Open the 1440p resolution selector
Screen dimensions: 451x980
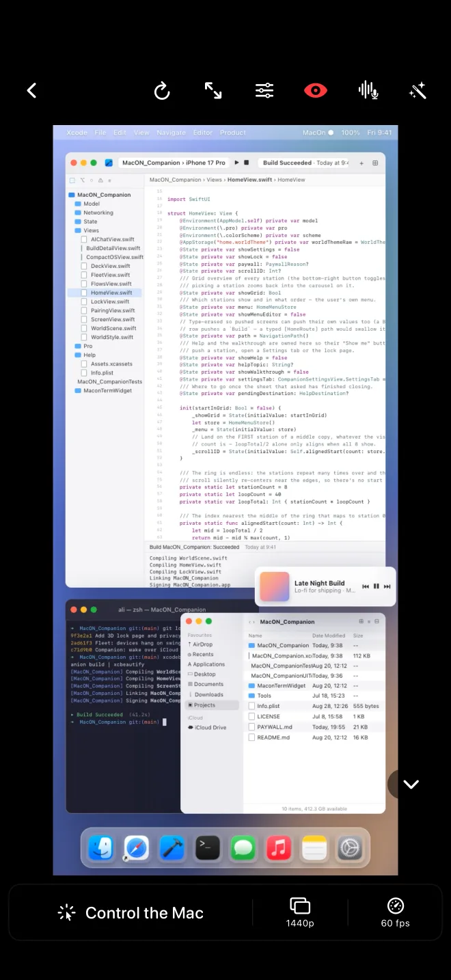[300, 912]
